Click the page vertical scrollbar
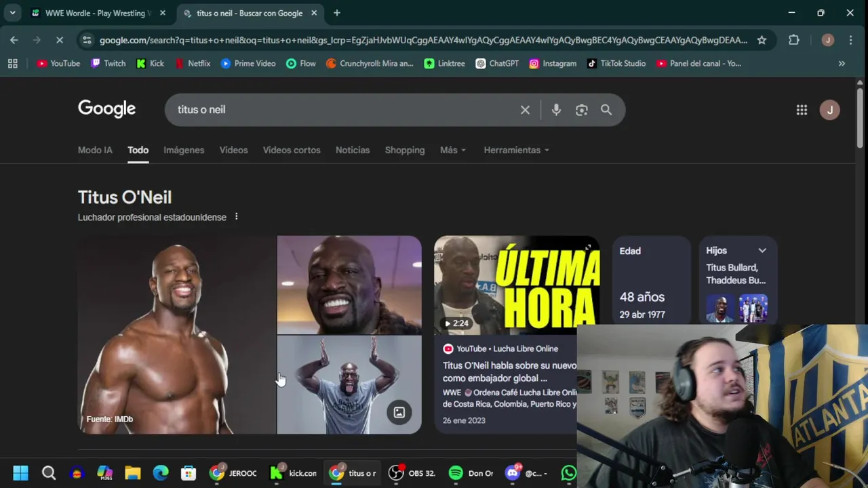Image resolution: width=868 pixels, height=488 pixels. [x=860, y=119]
